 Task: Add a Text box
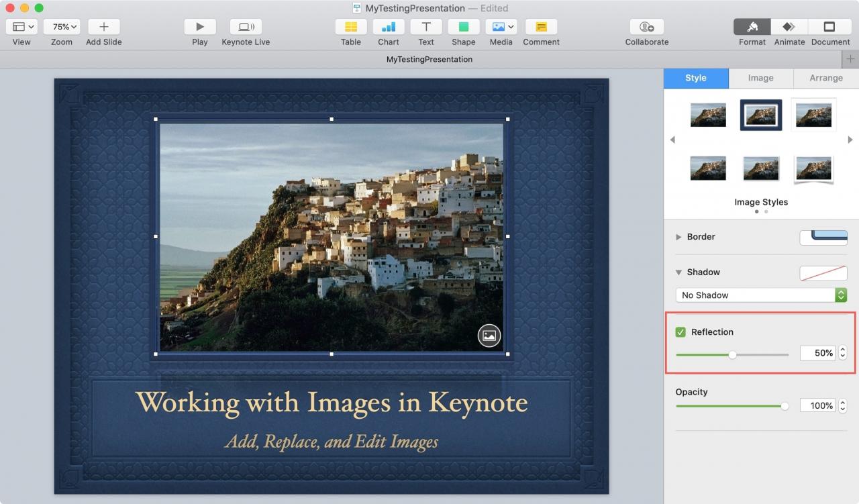(426, 27)
